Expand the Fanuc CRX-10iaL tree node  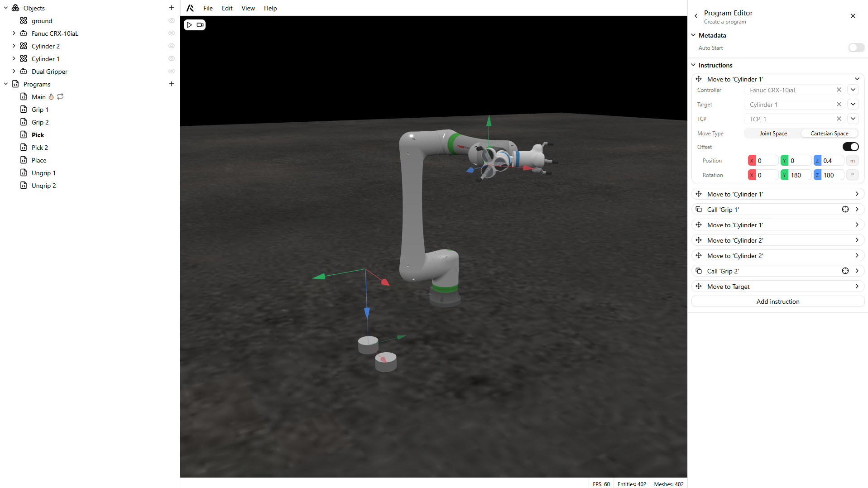pos(14,33)
